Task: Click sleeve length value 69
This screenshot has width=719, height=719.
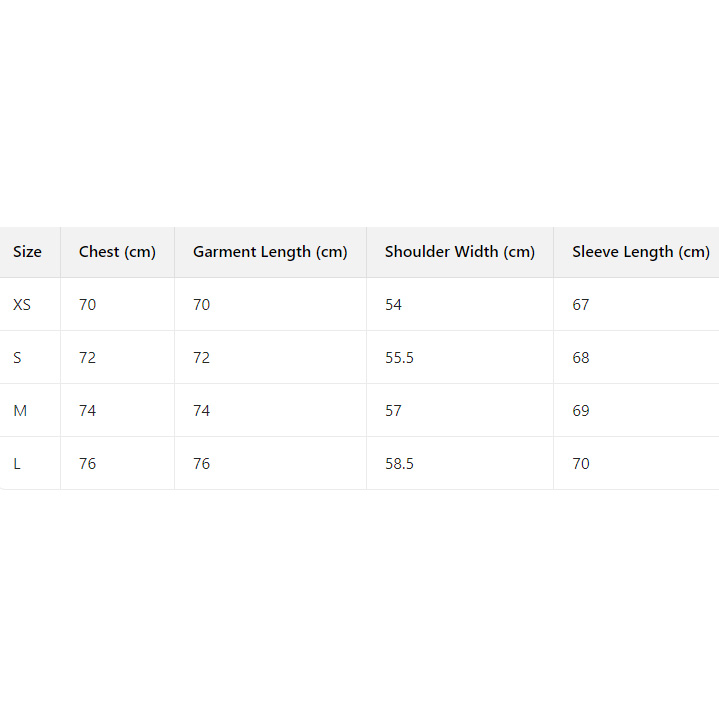Action: tap(581, 411)
